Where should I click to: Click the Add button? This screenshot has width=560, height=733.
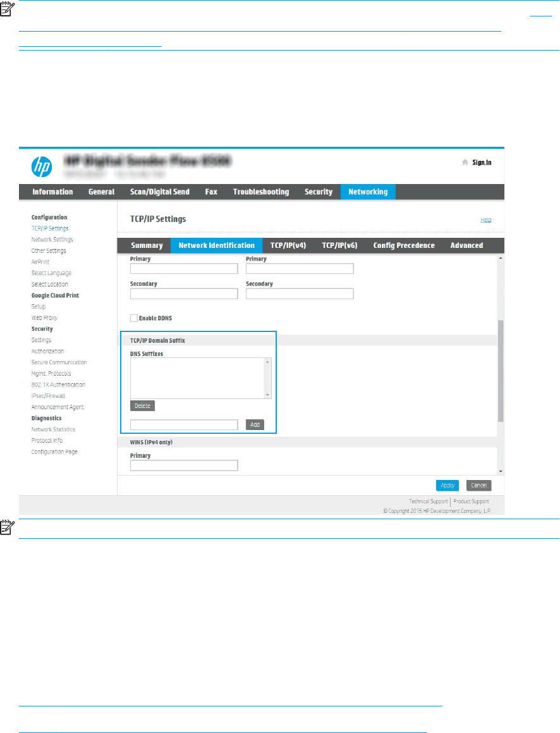click(x=255, y=424)
